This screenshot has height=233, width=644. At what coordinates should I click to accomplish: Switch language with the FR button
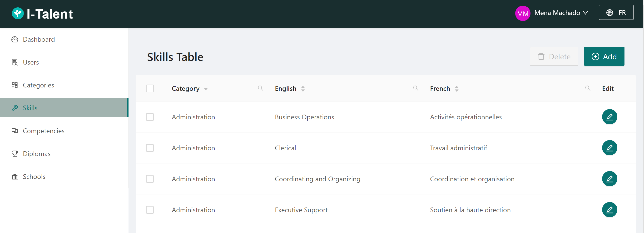[615, 13]
